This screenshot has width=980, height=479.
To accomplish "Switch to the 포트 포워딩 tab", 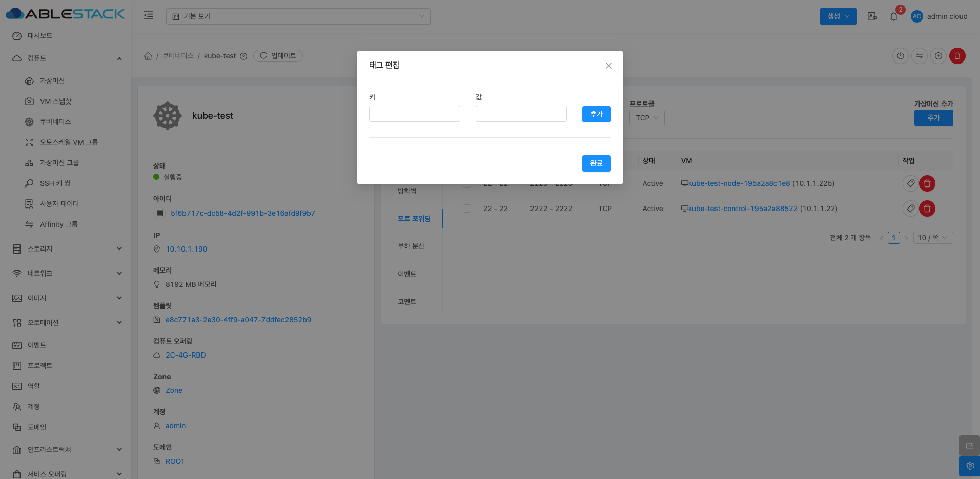I will 414,219.
